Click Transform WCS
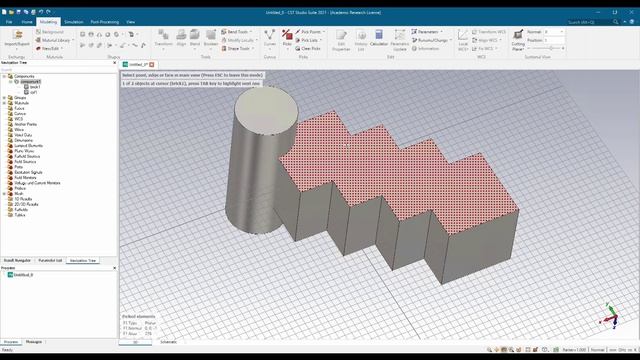This screenshot has width=640, height=360. 489,32
